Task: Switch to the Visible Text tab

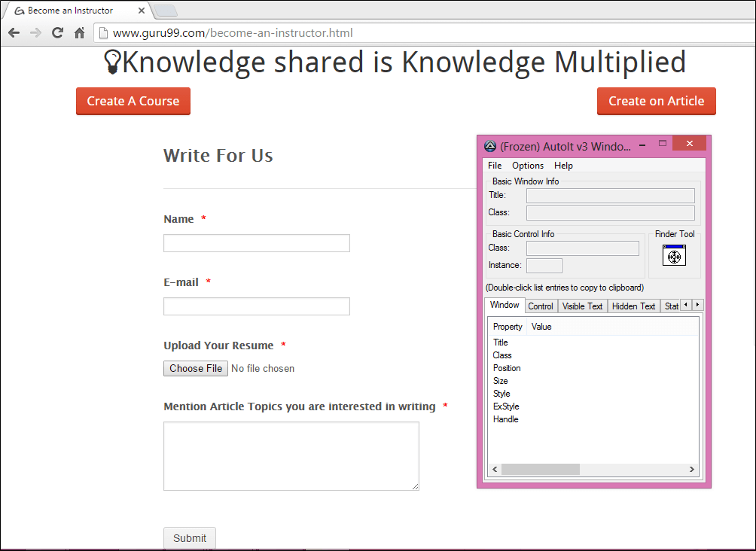Action: click(x=582, y=306)
